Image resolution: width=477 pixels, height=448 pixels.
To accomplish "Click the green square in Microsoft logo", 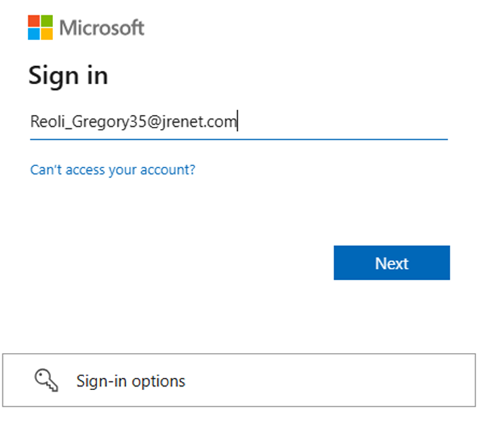I will [47, 21].
